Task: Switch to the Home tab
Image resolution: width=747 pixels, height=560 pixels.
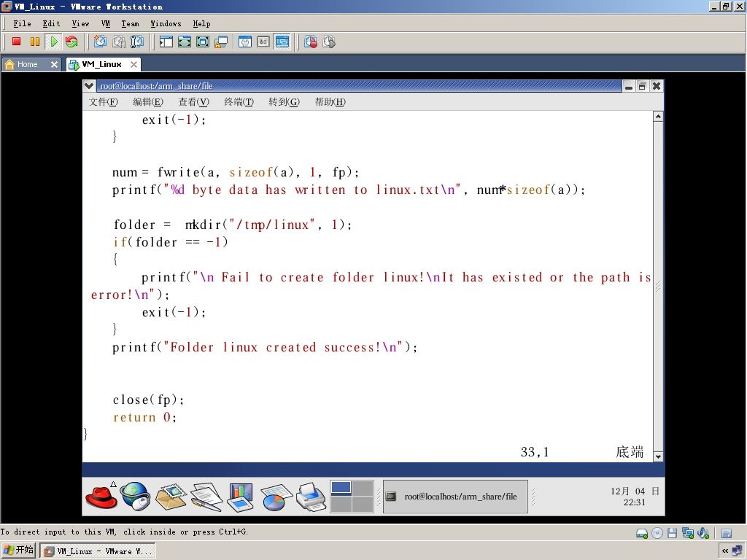Action: pos(27,64)
